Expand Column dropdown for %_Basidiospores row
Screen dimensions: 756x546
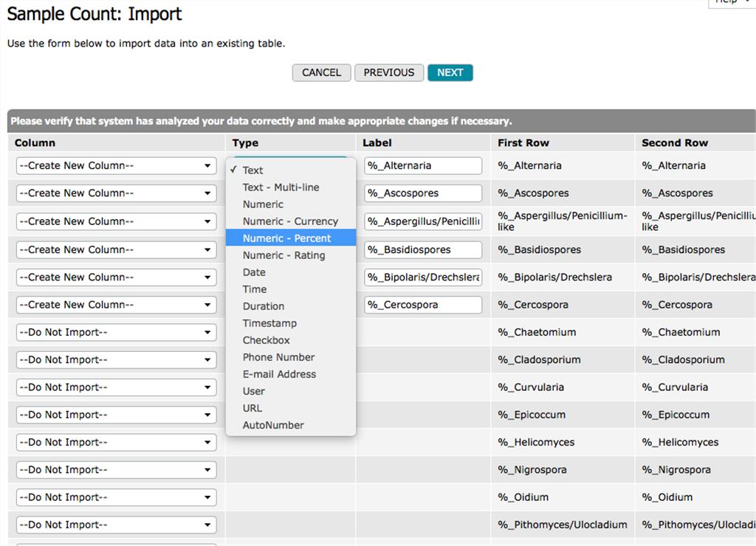[116, 249]
